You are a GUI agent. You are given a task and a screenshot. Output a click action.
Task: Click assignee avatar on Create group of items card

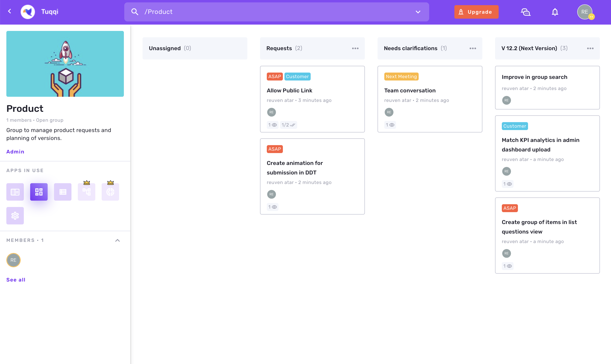tap(506, 253)
